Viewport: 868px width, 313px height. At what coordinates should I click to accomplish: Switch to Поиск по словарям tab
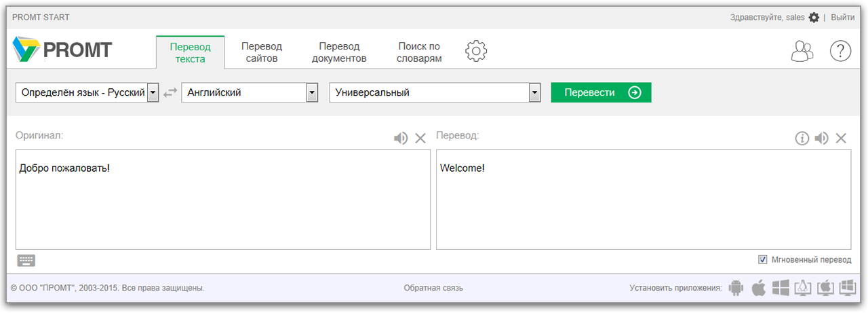(420, 52)
